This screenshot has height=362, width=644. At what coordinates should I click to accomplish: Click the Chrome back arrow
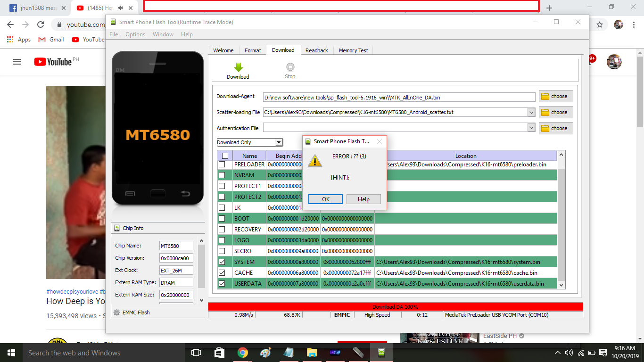[10, 25]
